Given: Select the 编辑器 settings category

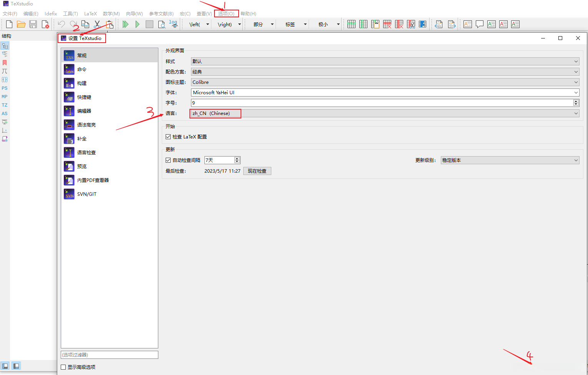Looking at the screenshot, I should coord(110,111).
